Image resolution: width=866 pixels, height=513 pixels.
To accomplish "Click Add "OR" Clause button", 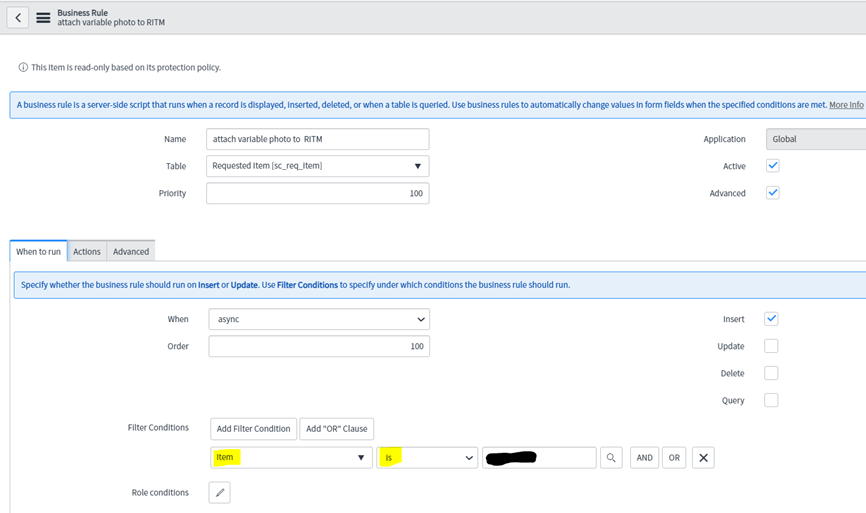I will (336, 429).
